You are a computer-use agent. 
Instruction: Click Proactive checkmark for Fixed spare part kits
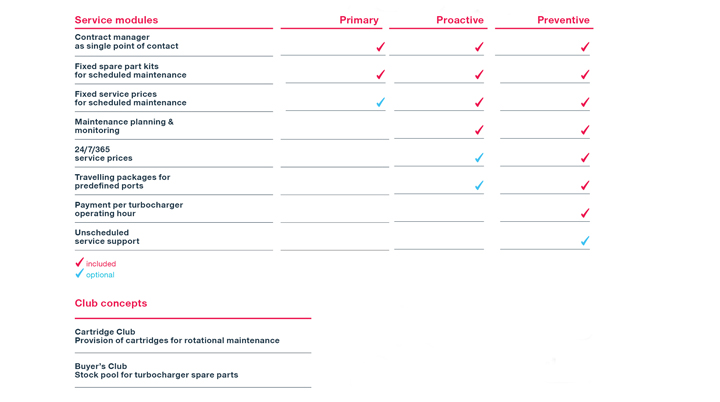pyautogui.click(x=479, y=75)
